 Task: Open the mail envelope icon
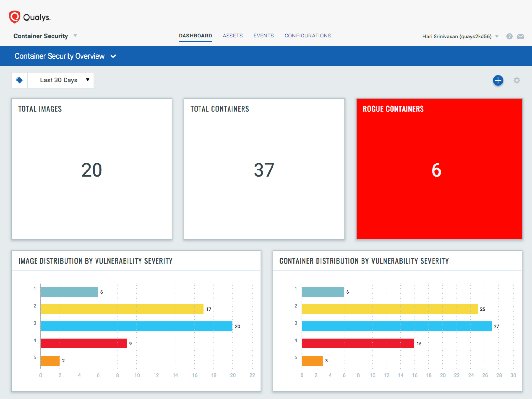click(521, 36)
